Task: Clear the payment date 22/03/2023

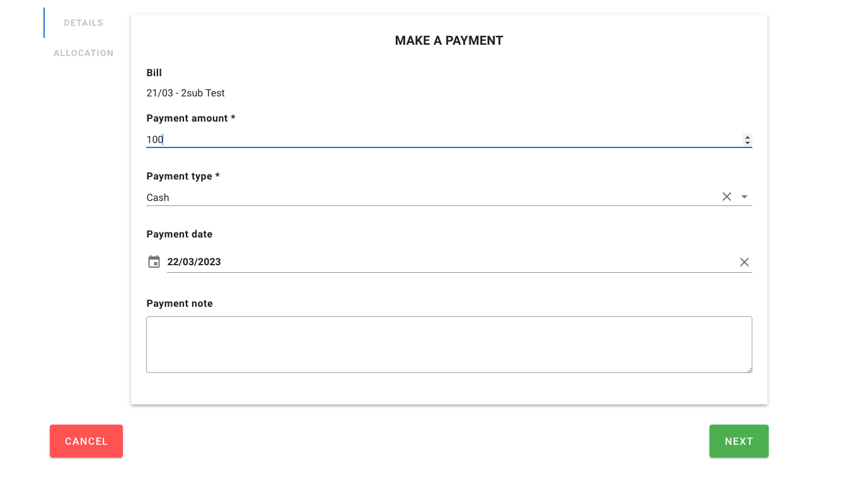Action: [x=744, y=262]
